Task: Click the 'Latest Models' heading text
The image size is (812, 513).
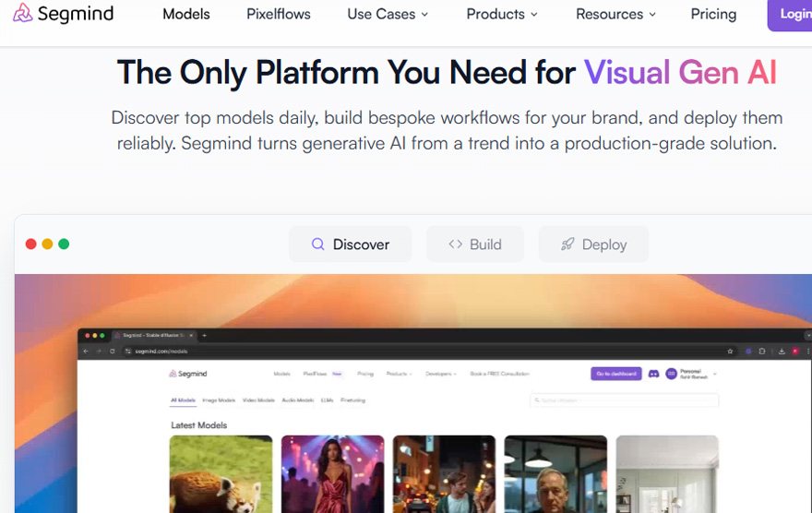Action: click(x=199, y=425)
